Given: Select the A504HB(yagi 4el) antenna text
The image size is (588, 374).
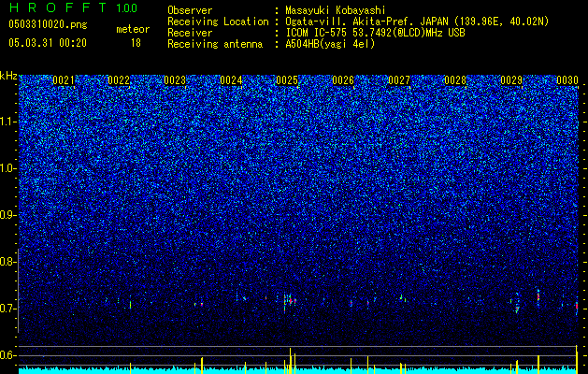Looking at the screenshot, I should 330,44.
